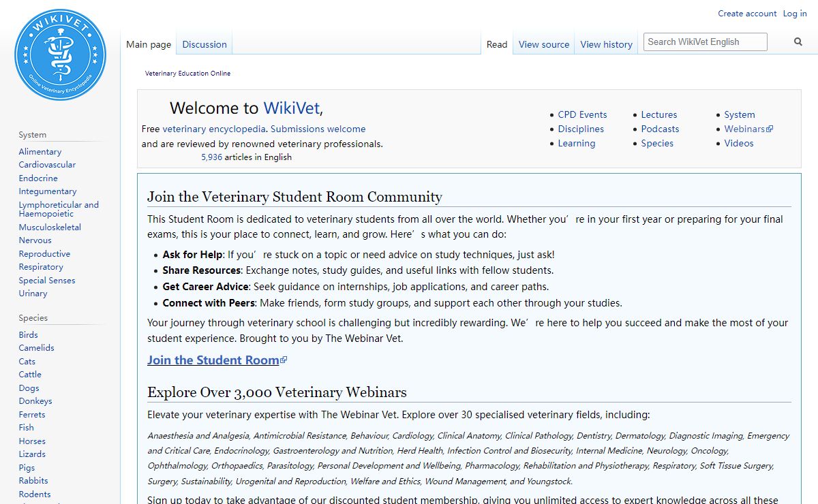Open Cardiovascular in the sidebar
This screenshot has height=504, width=818.
tap(47, 165)
